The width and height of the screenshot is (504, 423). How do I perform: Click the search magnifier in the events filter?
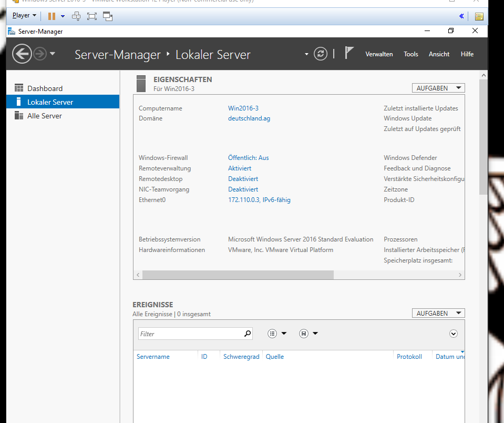click(x=248, y=334)
